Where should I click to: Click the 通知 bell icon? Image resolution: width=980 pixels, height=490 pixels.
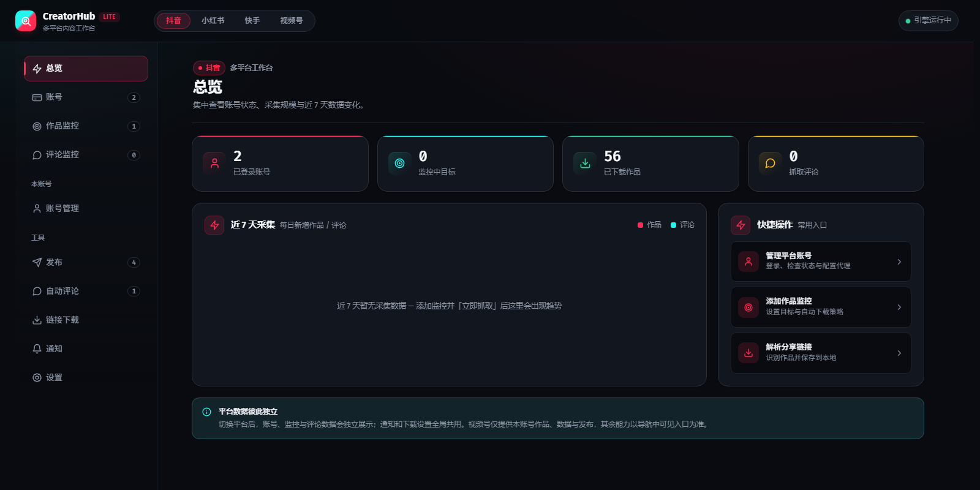tap(37, 349)
